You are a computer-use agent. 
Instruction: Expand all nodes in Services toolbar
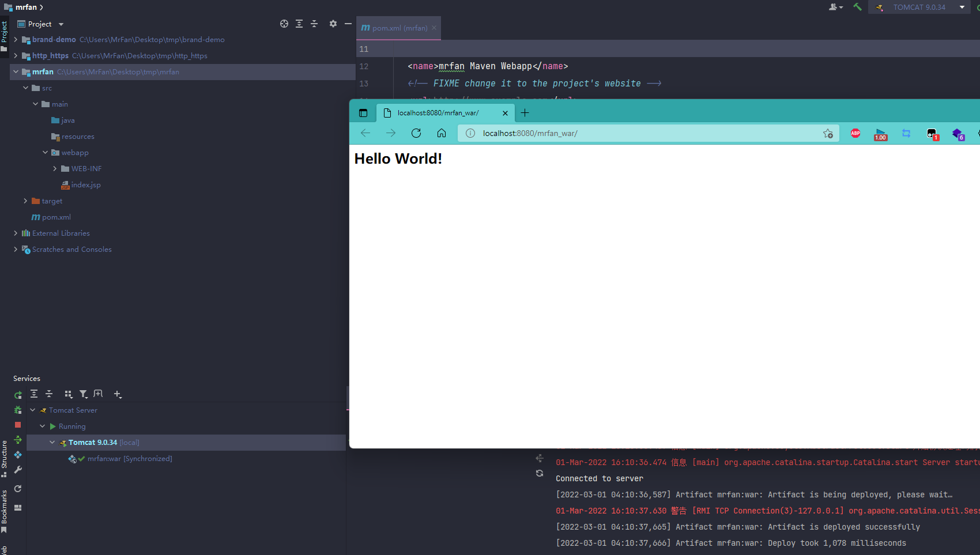coord(34,394)
